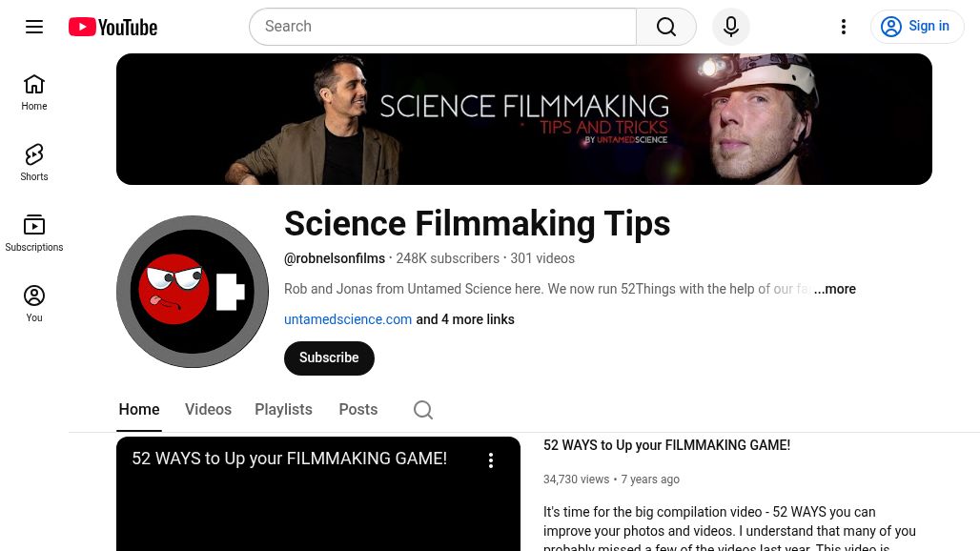
Task: Click the Science Filmmaking Tips channel title
Action: 477,224
